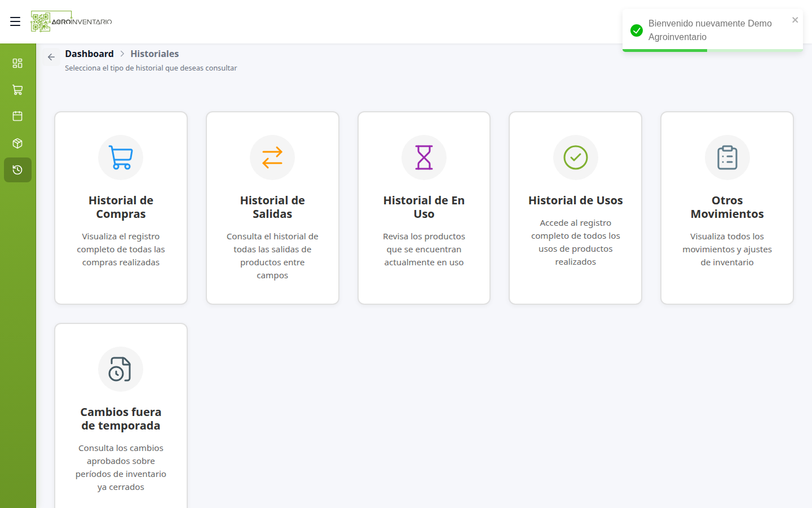Click the file clock icon in Cambios card

[121, 369]
